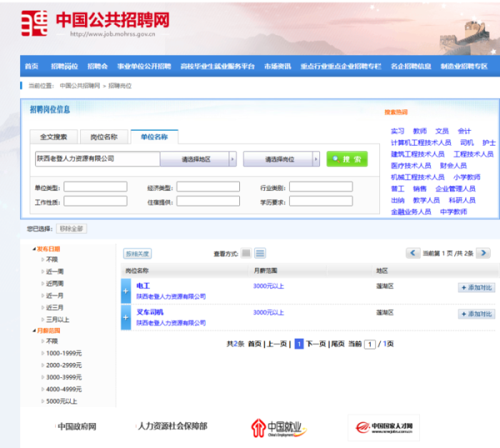Click the current page number input box
Viewport: 500px width, 448px height.
pos(369,344)
